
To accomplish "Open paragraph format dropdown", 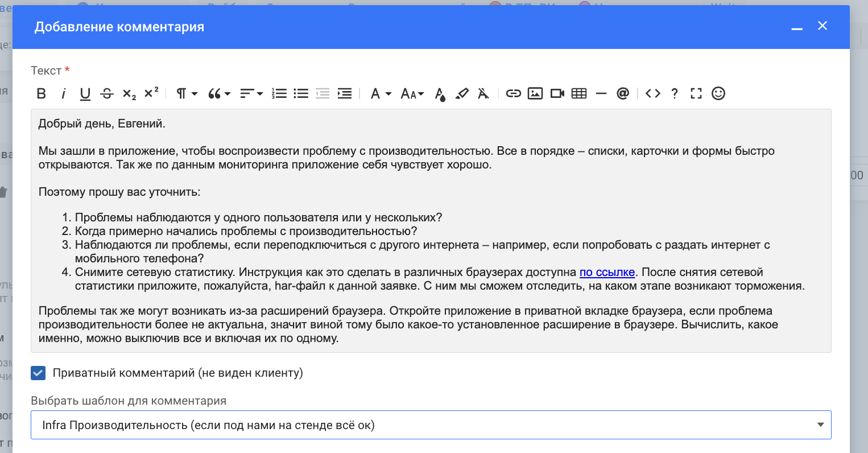I will tap(186, 93).
